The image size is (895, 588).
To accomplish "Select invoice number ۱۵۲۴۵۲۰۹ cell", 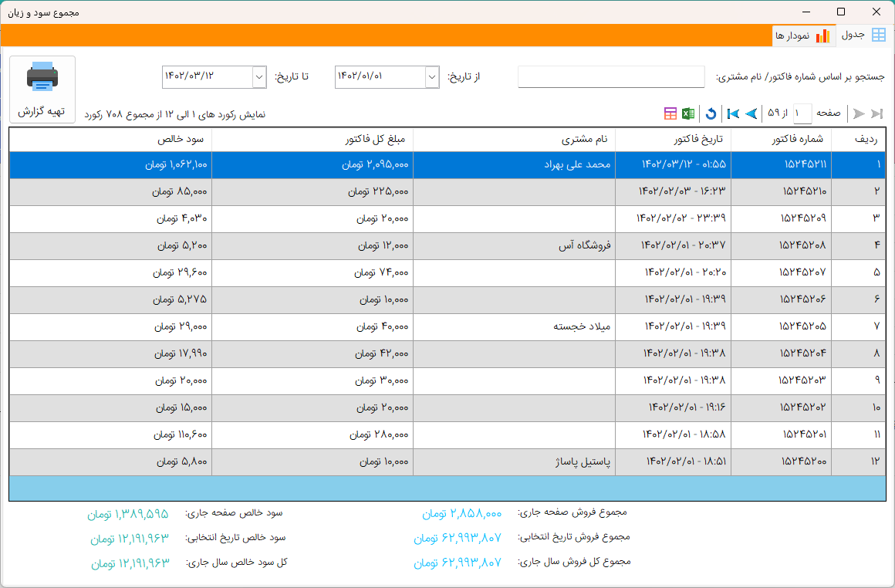I will pyautogui.click(x=782, y=218).
